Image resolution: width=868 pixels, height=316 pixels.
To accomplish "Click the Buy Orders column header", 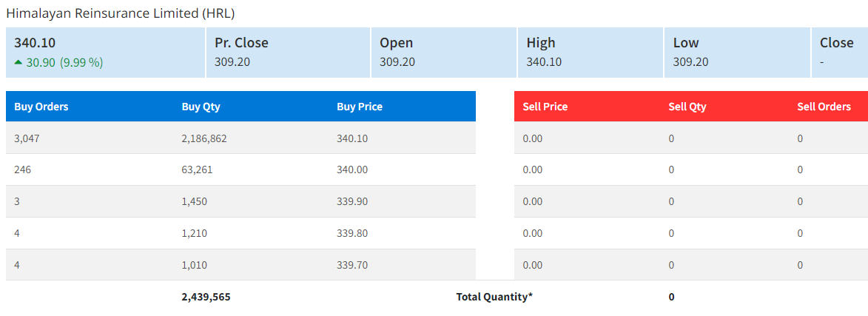I will (x=41, y=107).
